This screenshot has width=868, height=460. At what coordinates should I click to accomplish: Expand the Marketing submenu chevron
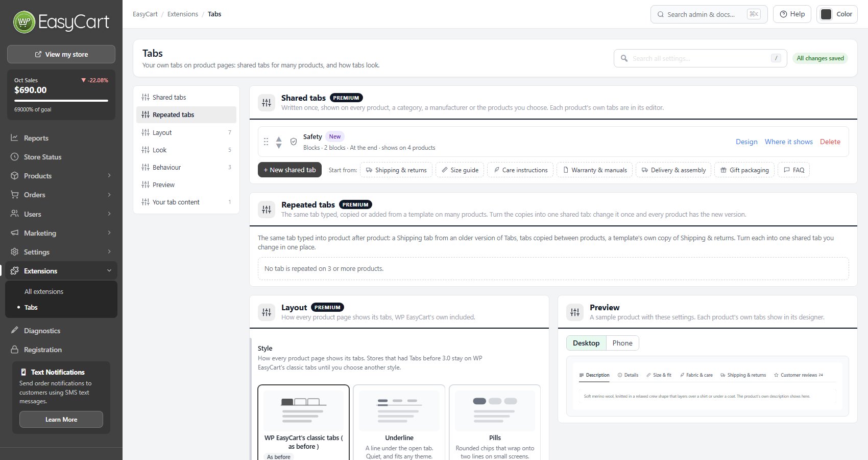[x=109, y=233]
